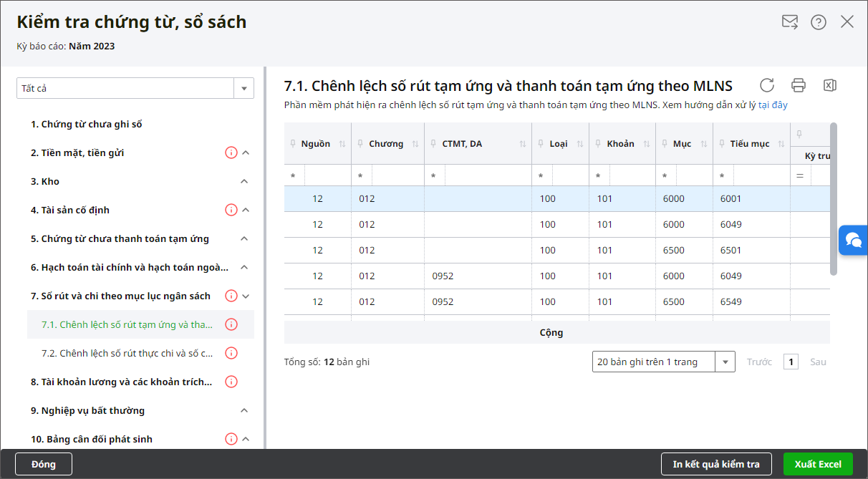Open the send feedback mail icon
Image resolution: width=868 pixels, height=479 pixels.
tap(790, 22)
